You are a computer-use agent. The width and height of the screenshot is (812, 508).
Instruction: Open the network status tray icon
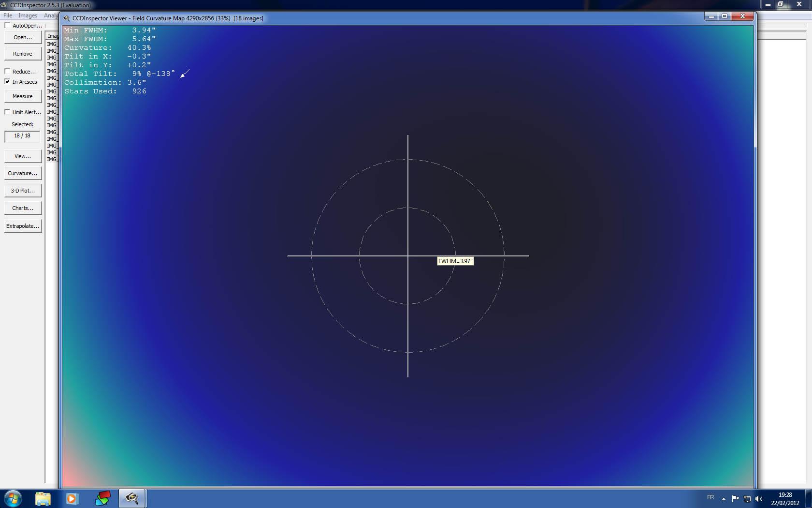[747, 499]
